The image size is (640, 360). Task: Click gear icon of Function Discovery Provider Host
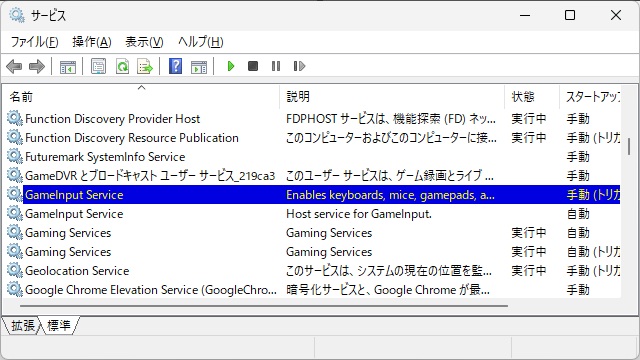[15, 118]
